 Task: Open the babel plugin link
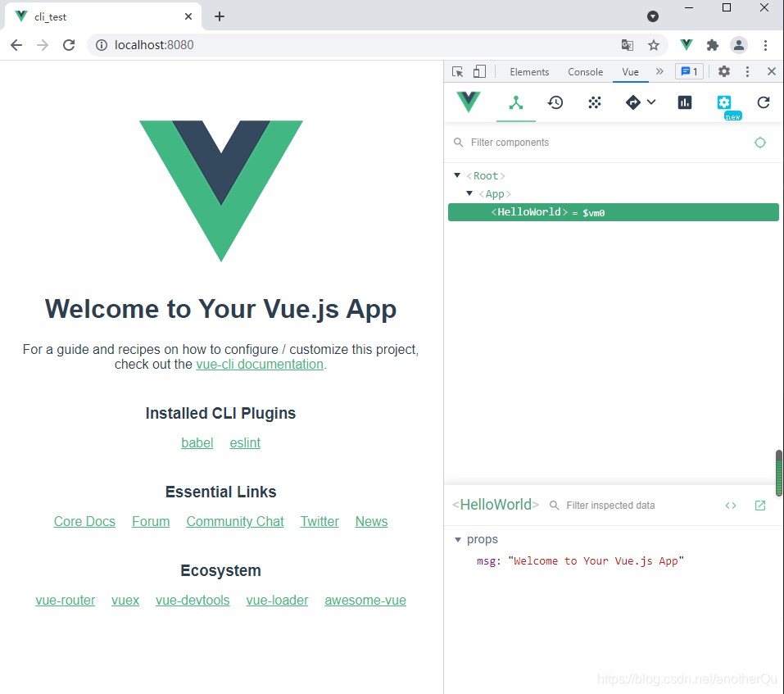(197, 443)
